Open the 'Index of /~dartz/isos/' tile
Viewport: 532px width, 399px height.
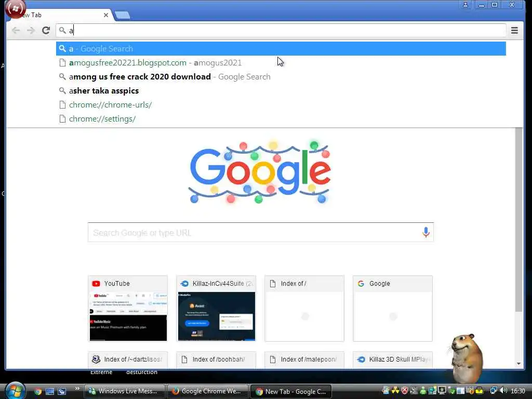click(128, 360)
